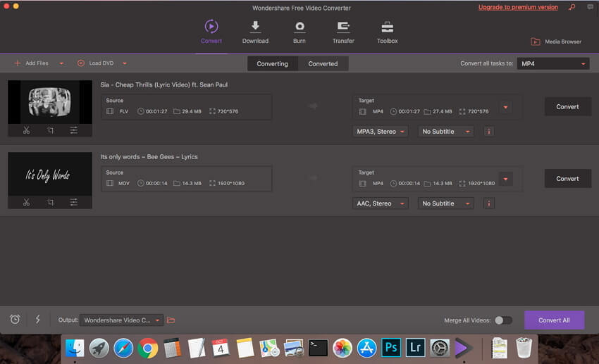Launch Safari from the dock
The width and height of the screenshot is (599, 364).
123,348
